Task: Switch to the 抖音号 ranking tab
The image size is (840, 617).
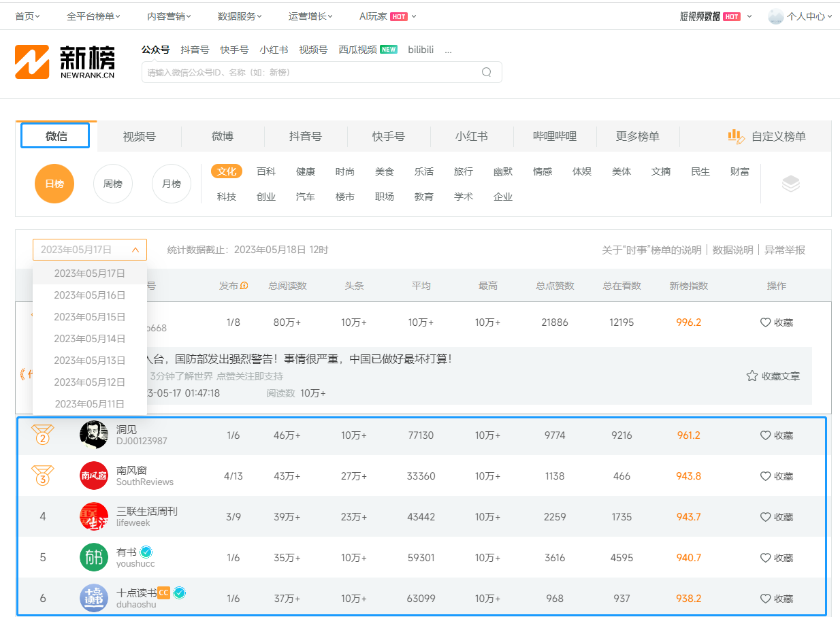Action: tap(305, 136)
